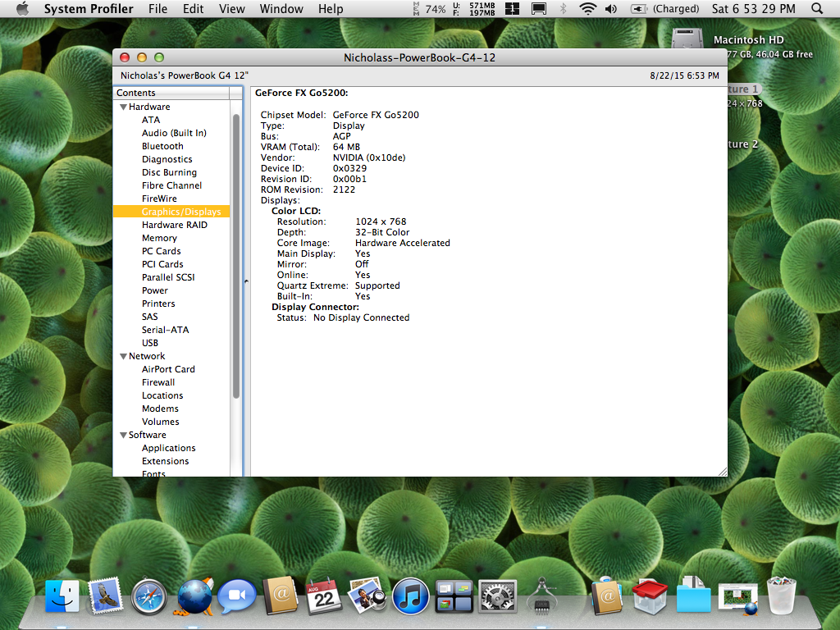Open Spotlight search magnifier
The height and width of the screenshot is (630, 840).
pyautogui.click(x=817, y=8)
